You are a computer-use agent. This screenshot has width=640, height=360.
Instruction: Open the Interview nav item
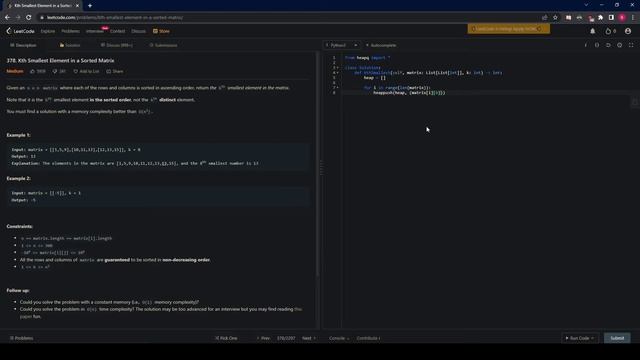coord(95,31)
